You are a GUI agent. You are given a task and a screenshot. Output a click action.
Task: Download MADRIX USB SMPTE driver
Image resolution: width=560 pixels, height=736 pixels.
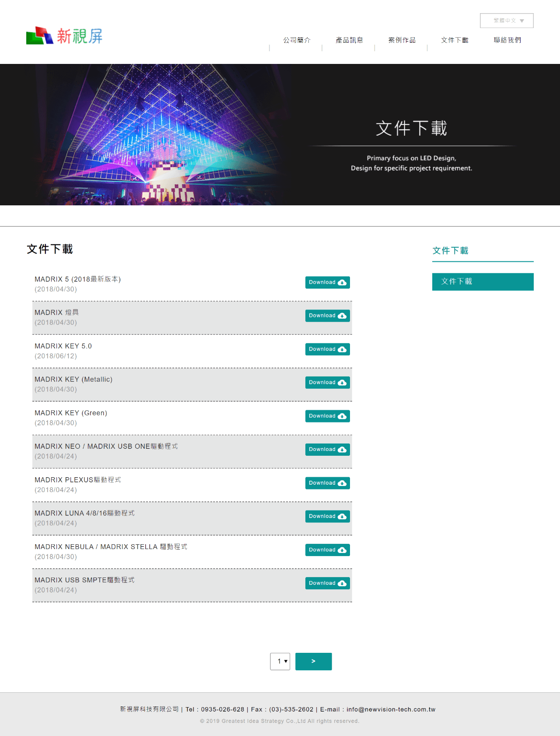(x=328, y=583)
